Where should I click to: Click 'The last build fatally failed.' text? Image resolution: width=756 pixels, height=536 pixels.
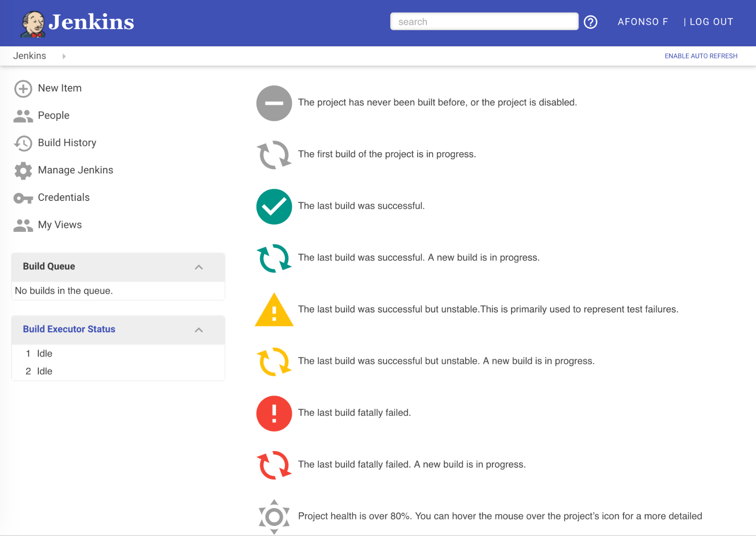pyautogui.click(x=354, y=413)
